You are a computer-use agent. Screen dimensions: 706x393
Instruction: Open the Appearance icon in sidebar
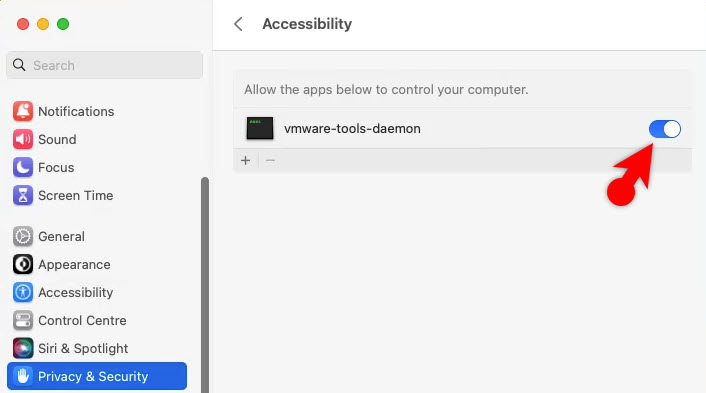[23, 264]
